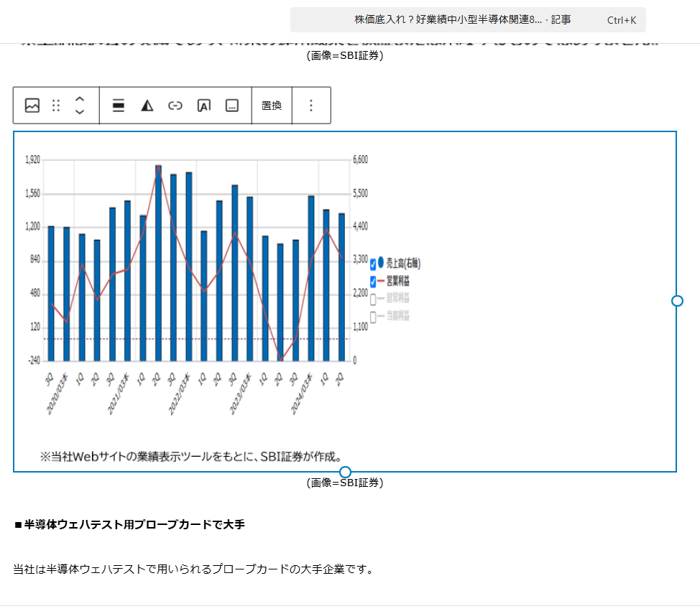Viewport: 700px width, 614px height.
Task: Select the 半導体ウェハテスト用プローブカードで大手 heading
Action: click(129, 525)
